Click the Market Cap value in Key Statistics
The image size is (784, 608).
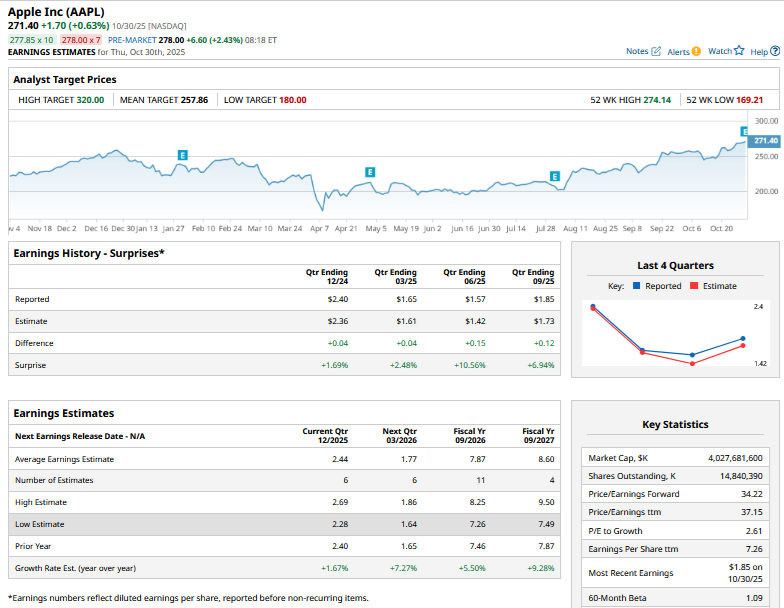pyautogui.click(x=734, y=457)
